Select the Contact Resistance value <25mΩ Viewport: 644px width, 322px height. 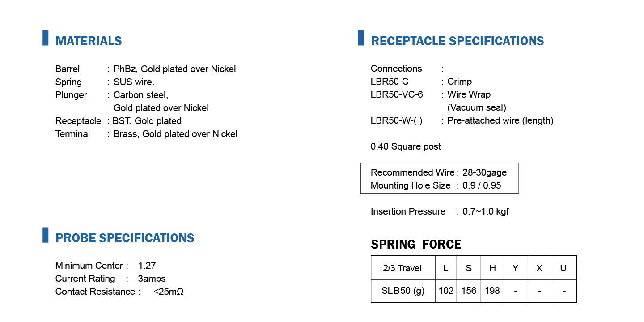point(169,292)
